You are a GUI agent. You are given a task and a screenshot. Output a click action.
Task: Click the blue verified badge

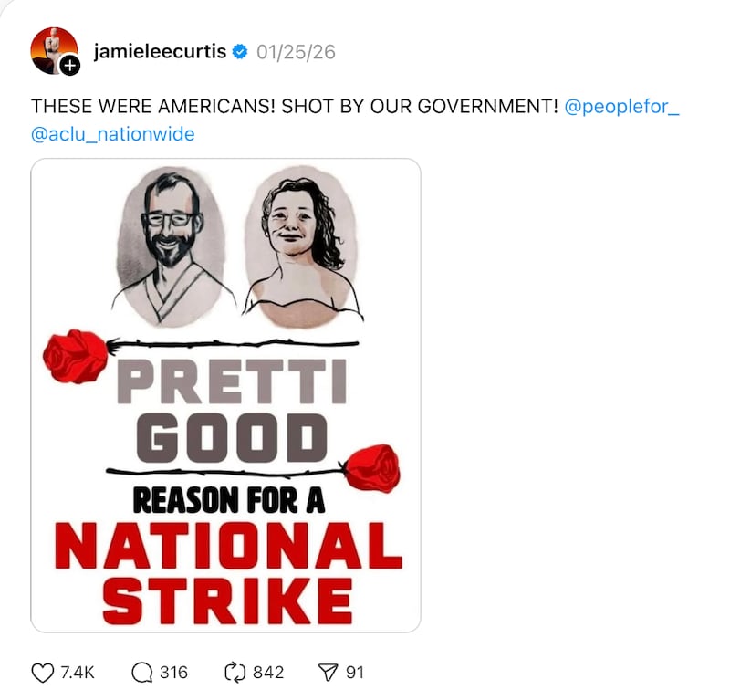[239, 52]
